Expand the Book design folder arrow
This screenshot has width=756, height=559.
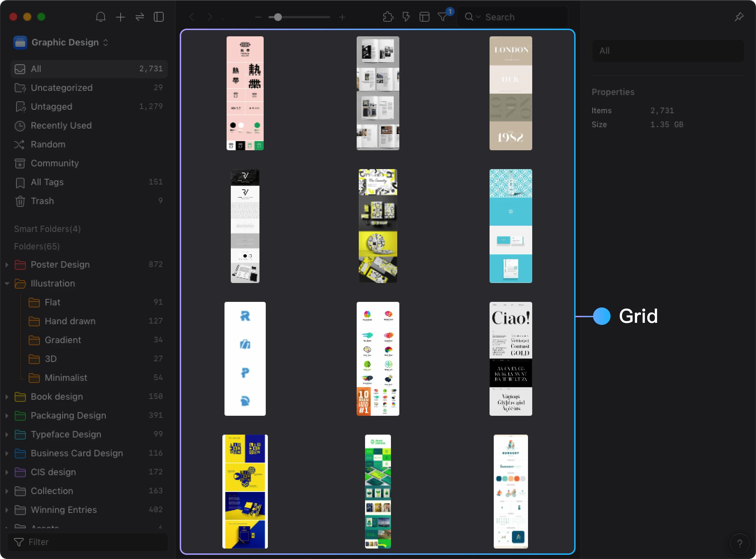tap(7, 397)
